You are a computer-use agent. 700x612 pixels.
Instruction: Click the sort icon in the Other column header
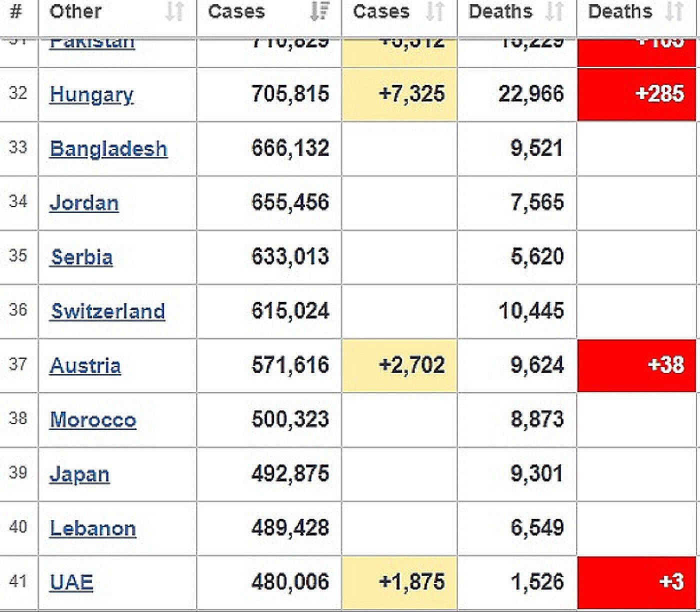pyautogui.click(x=174, y=11)
